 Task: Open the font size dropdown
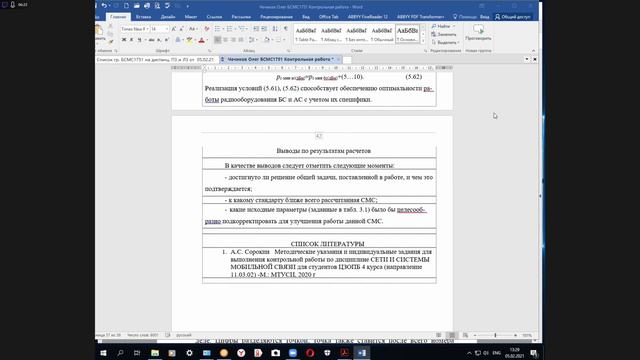[167, 29]
